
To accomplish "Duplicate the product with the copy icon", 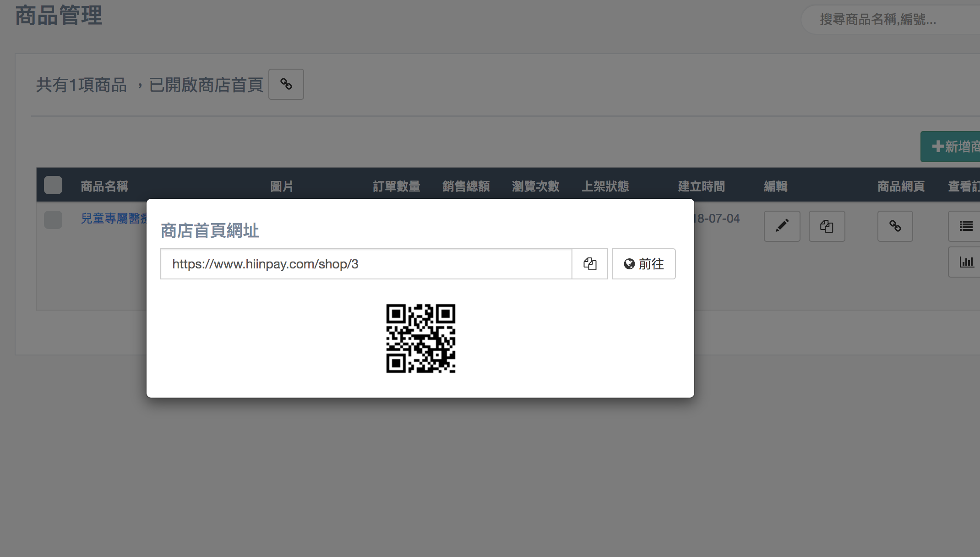I will (827, 226).
